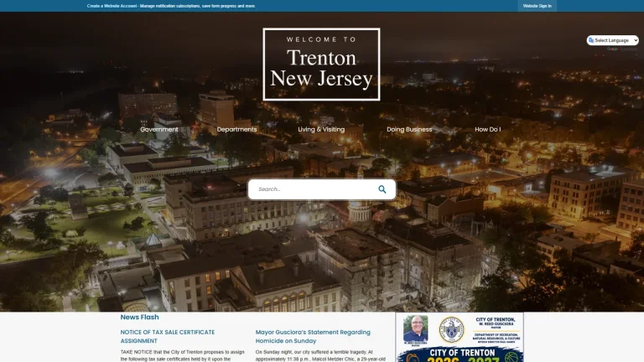Click the magnifying glass search icon

pos(382,189)
